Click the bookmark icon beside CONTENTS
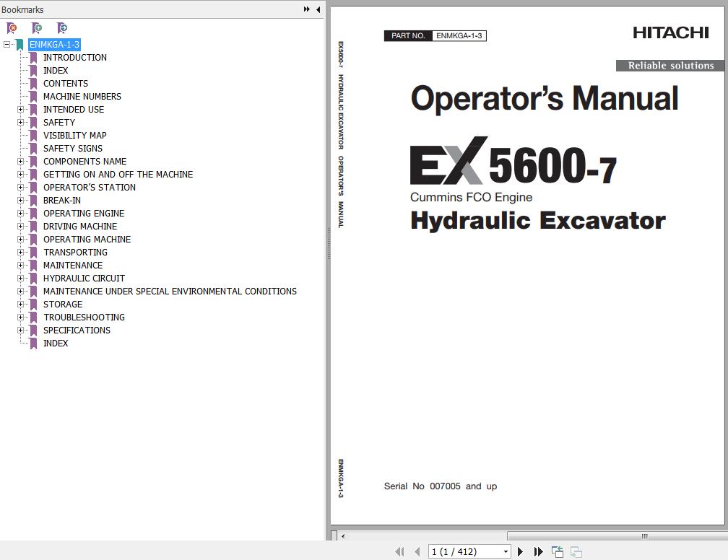 (33, 84)
